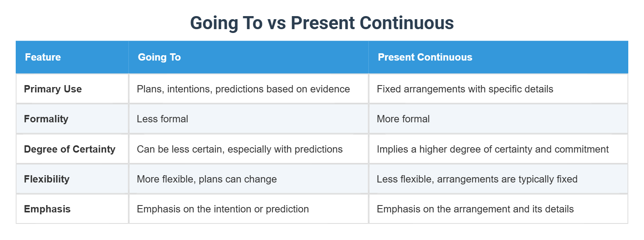Screen dimensions: 644x240
Task: Click the Emphasis row label
Action: 47,209
